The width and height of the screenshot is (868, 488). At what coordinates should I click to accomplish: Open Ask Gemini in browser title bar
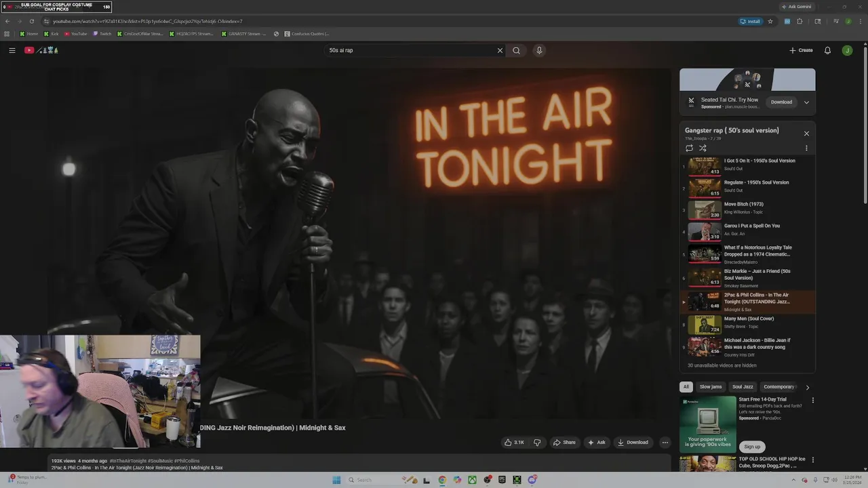coord(796,6)
